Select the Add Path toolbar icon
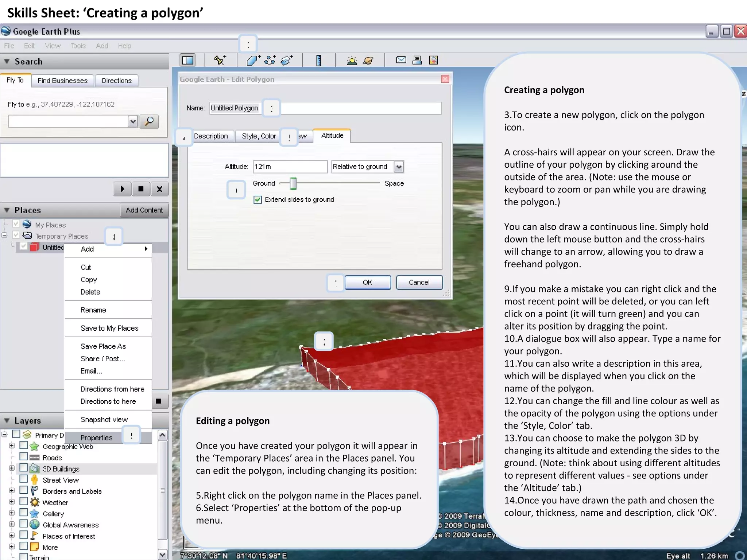Viewport: 747px width, 560px height. [x=270, y=60]
